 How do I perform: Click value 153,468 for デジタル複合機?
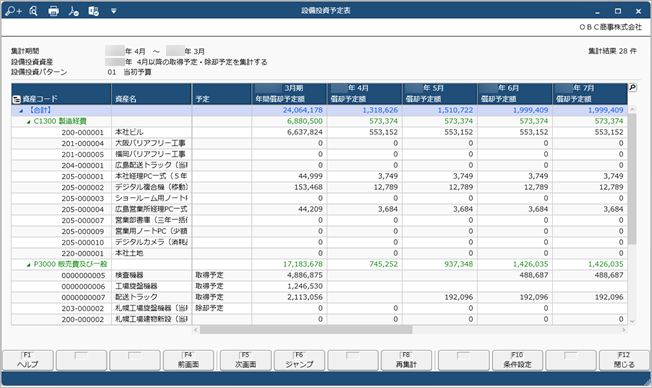click(x=308, y=188)
